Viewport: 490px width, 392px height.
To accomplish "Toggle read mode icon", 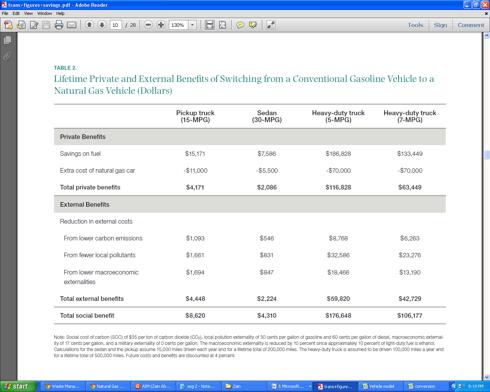I will pos(271,25).
